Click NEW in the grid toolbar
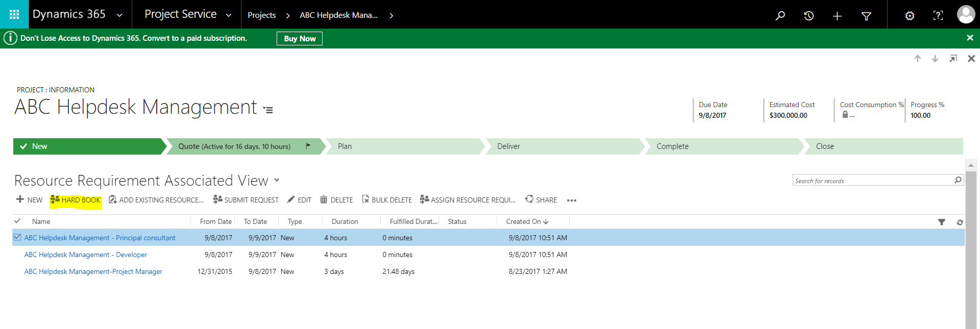Image resolution: width=980 pixels, height=329 pixels. [x=30, y=200]
